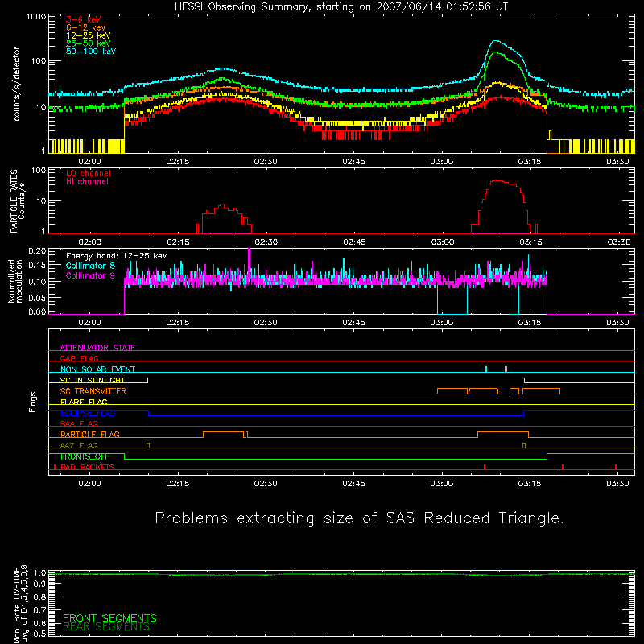
Task: Click the 'LO channel' legend label
Action: [89, 174]
